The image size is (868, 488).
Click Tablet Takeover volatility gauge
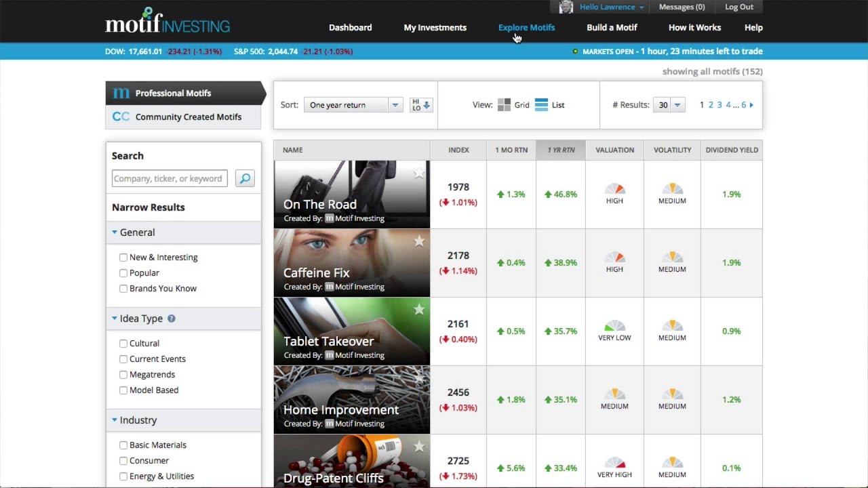(x=672, y=326)
